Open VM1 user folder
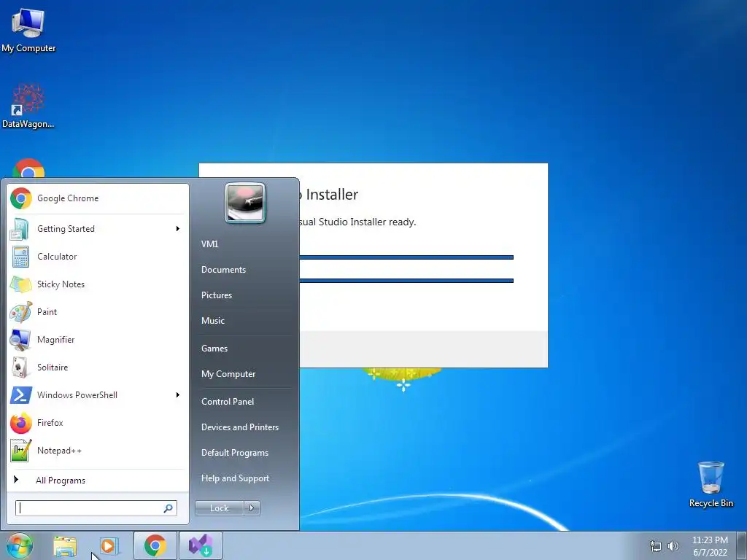This screenshot has height=560, width=747. click(x=209, y=244)
